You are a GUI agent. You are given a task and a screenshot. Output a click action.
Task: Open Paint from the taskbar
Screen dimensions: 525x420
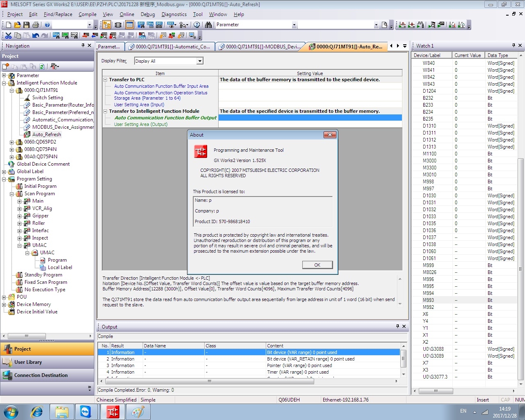coord(138,412)
